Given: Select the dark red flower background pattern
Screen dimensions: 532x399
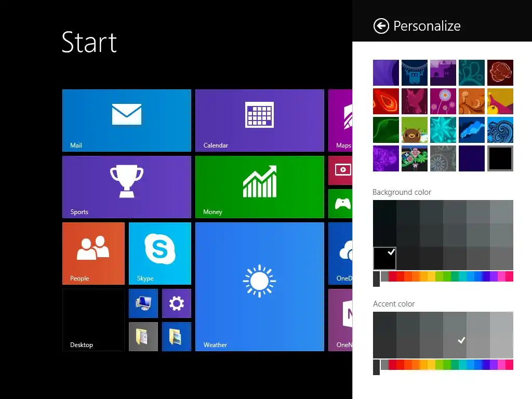Looking at the screenshot, I should pyautogui.click(x=500, y=73).
